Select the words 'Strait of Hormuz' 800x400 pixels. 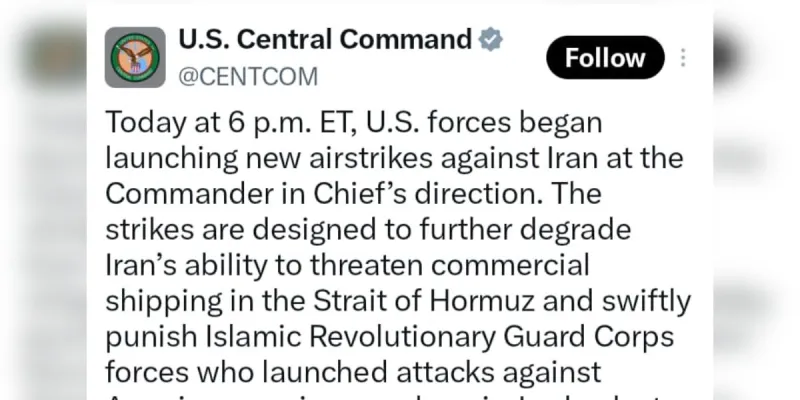423,302
